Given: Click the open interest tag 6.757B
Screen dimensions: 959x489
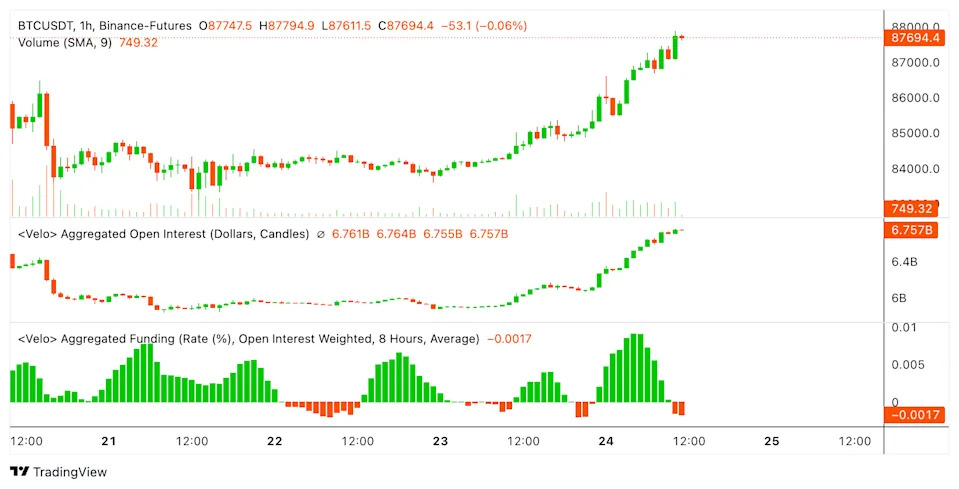Looking at the screenshot, I should coord(911,230).
